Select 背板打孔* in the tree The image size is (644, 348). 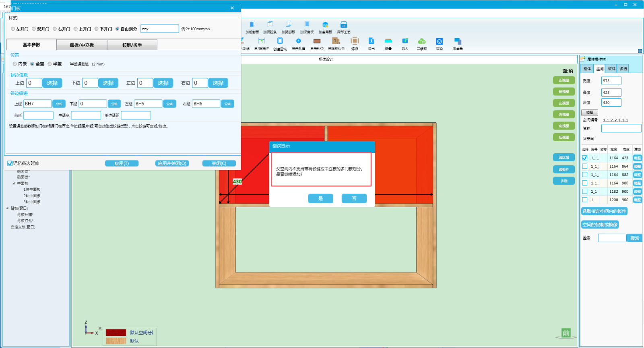point(25,220)
